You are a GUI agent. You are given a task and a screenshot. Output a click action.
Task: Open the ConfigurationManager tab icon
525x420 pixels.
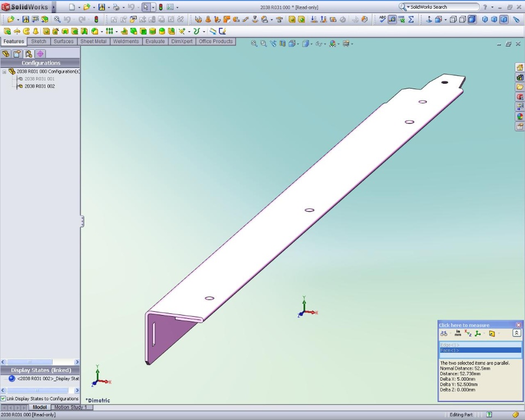tap(29, 54)
